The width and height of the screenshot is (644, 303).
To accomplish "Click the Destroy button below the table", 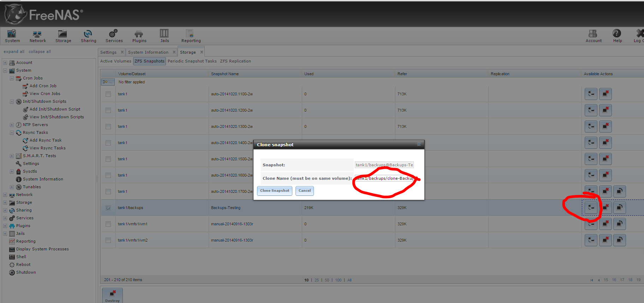I will (112, 296).
